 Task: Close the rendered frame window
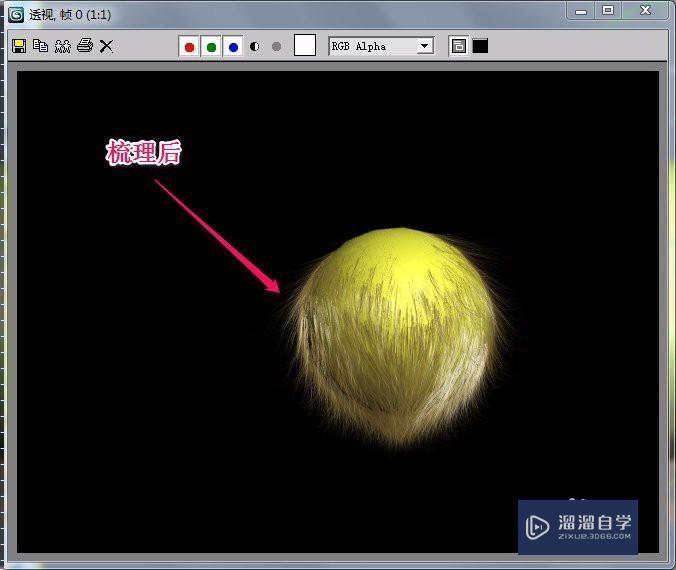pyautogui.click(x=645, y=10)
